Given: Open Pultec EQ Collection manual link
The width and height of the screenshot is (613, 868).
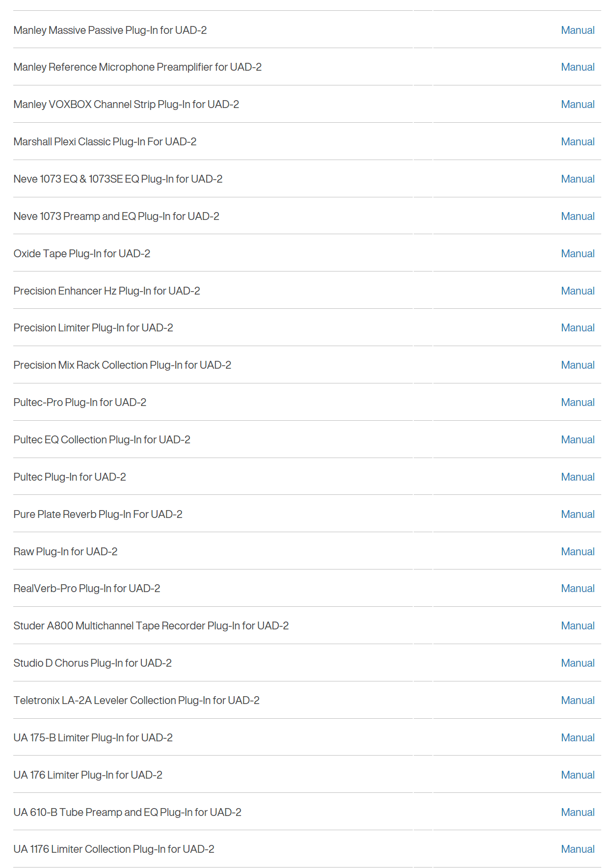Looking at the screenshot, I should tap(578, 439).
